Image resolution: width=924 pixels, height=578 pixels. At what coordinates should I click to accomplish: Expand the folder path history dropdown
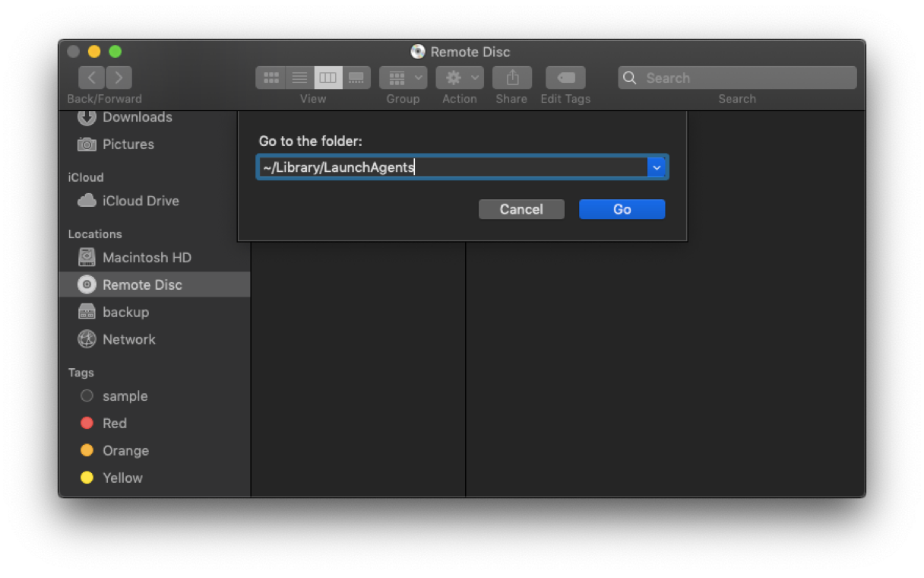657,167
